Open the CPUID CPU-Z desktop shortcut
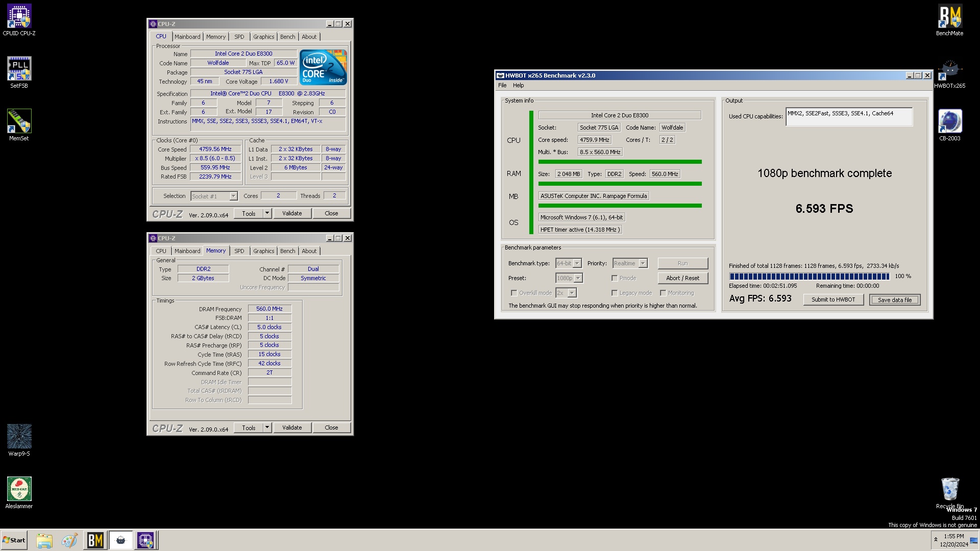This screenshot has width=980, height=551. 19,20
